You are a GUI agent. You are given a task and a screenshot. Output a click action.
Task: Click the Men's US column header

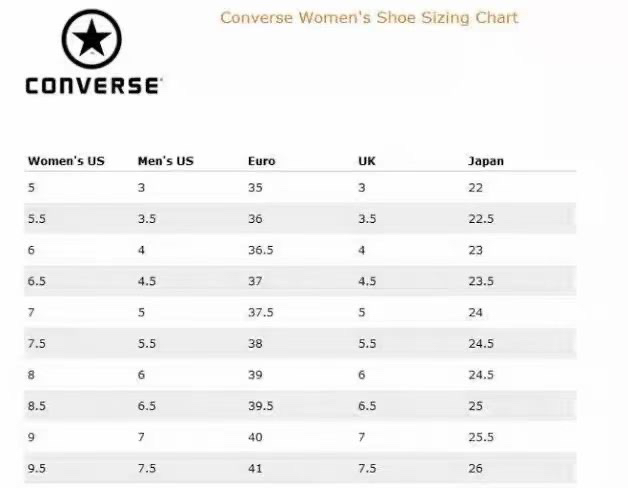(x=165, y=161)
